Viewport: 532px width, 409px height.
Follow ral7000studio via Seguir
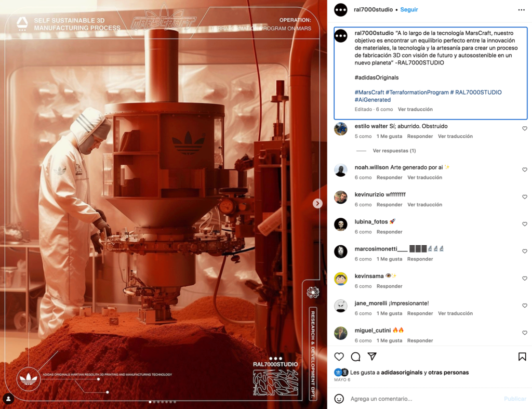(409, 9)
